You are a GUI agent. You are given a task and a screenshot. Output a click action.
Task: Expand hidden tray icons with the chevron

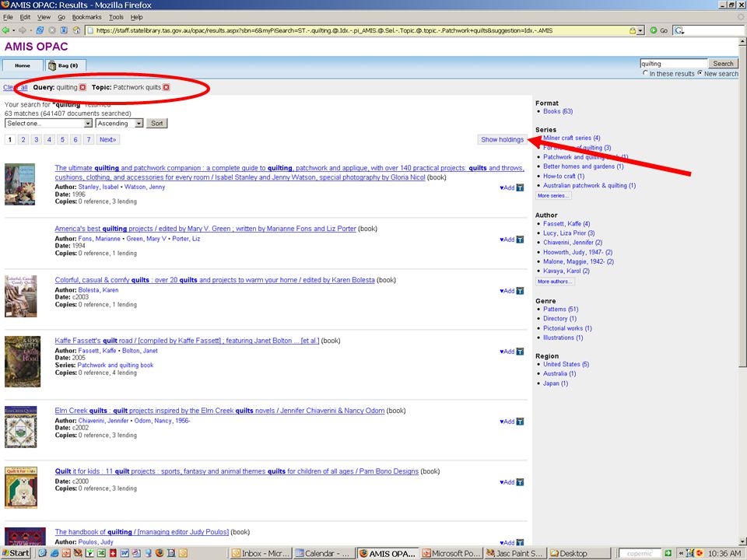682,553
